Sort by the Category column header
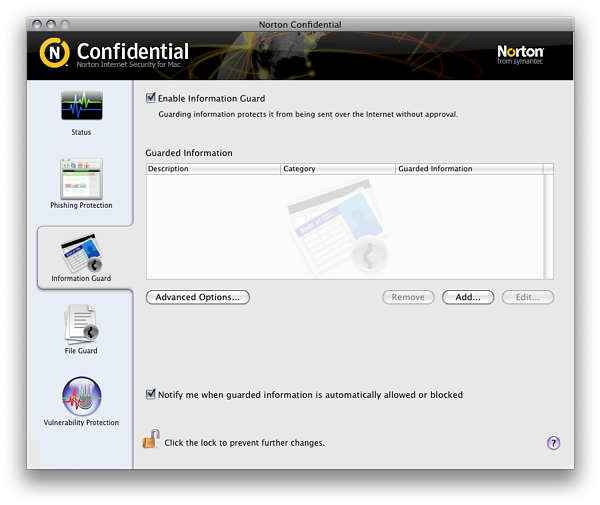Screen dimensions: 600x505 click(338, 169)
